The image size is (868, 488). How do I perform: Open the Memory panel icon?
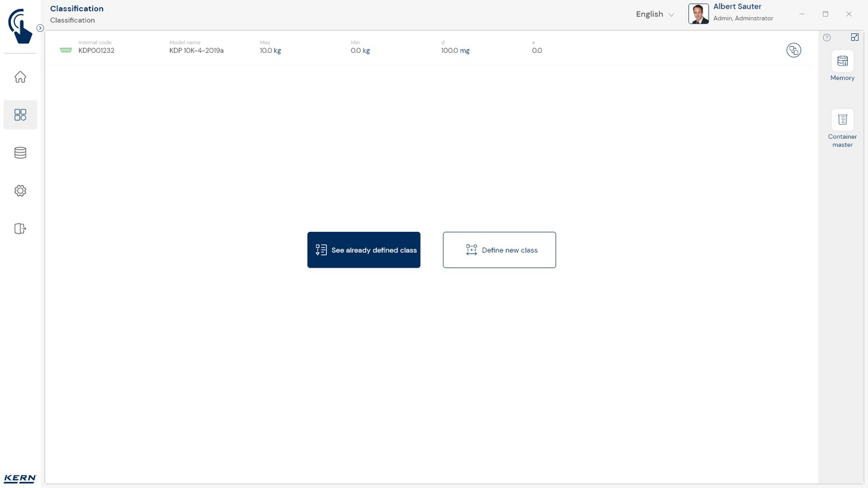point(842,62)
